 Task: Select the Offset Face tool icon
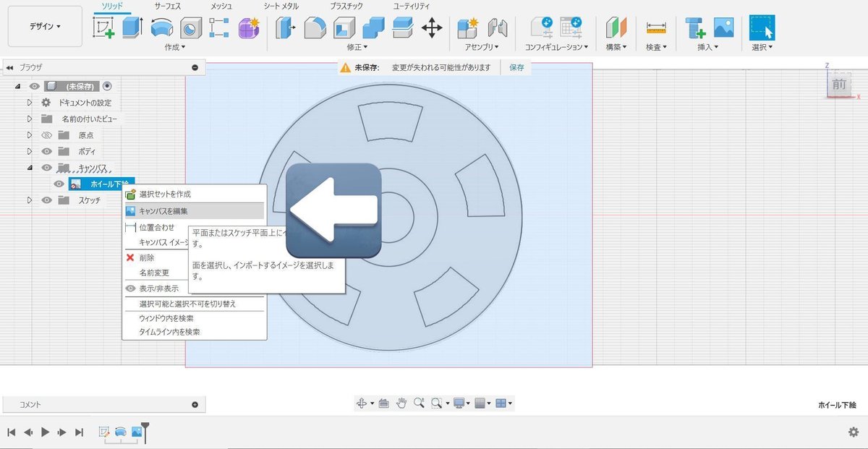click(x=402, y=28)
